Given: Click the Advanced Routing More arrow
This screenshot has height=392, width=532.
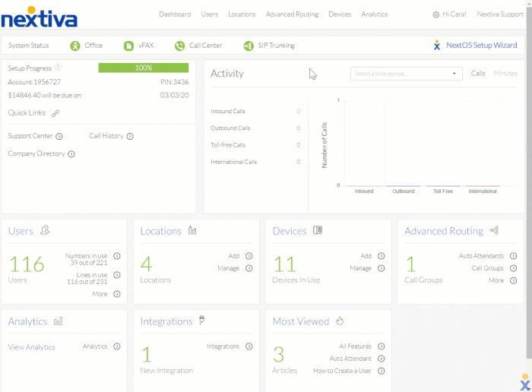Looking at the screenshot, I should (514, 280).
